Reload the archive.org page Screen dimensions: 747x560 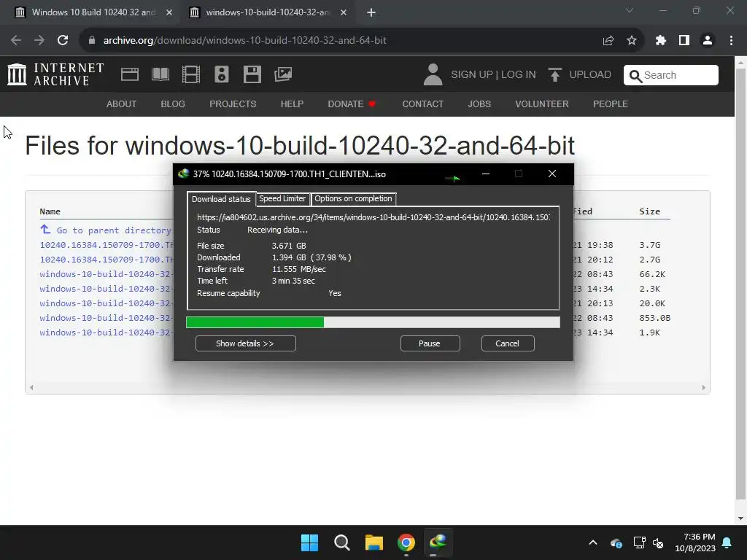pos(63,41)
